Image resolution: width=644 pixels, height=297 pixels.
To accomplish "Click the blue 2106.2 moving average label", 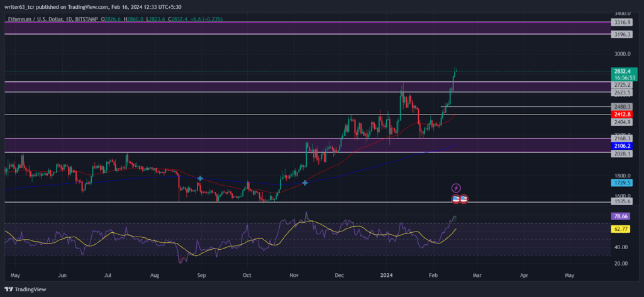I will pos(621,146).
